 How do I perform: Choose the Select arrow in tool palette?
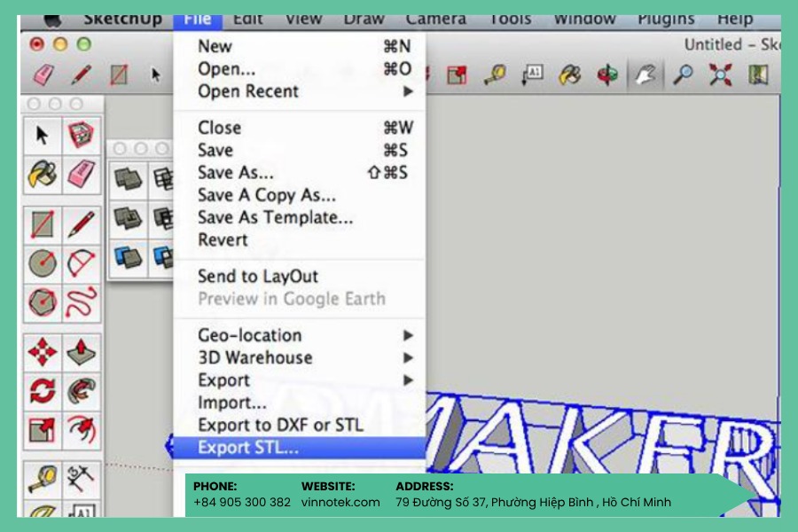point(43,136)
